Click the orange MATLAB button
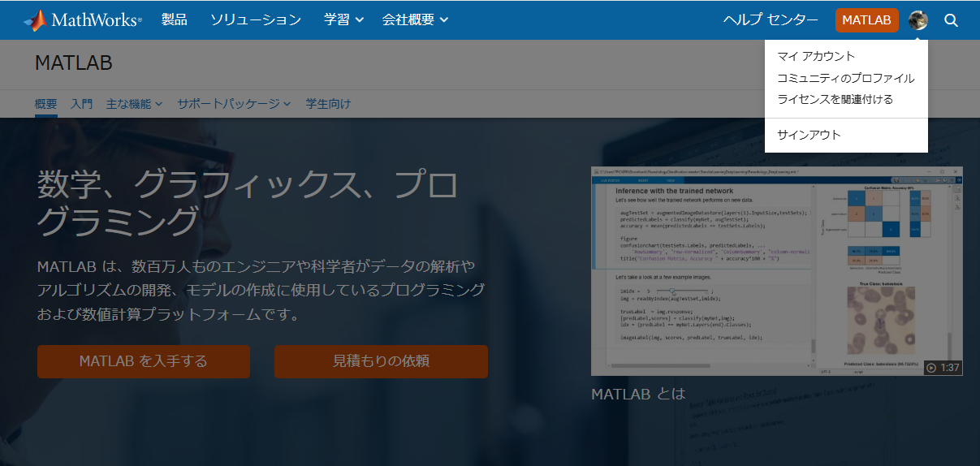 point(867,20)
